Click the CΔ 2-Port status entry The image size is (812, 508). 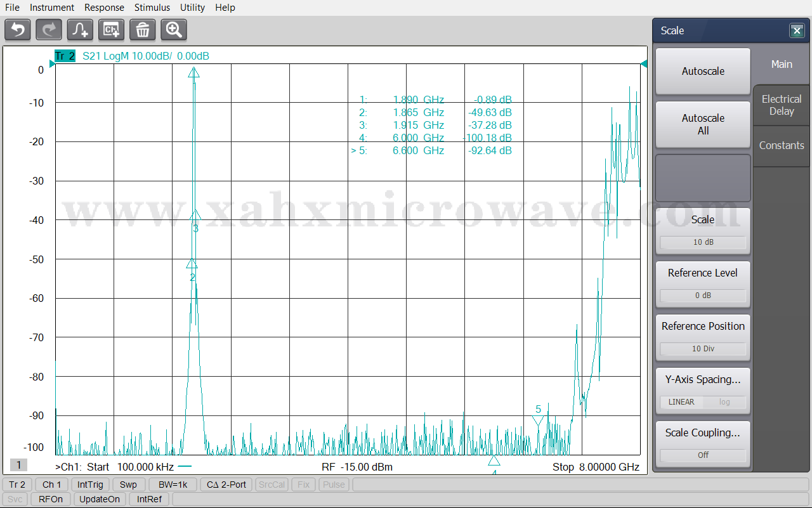click(226, 485)
